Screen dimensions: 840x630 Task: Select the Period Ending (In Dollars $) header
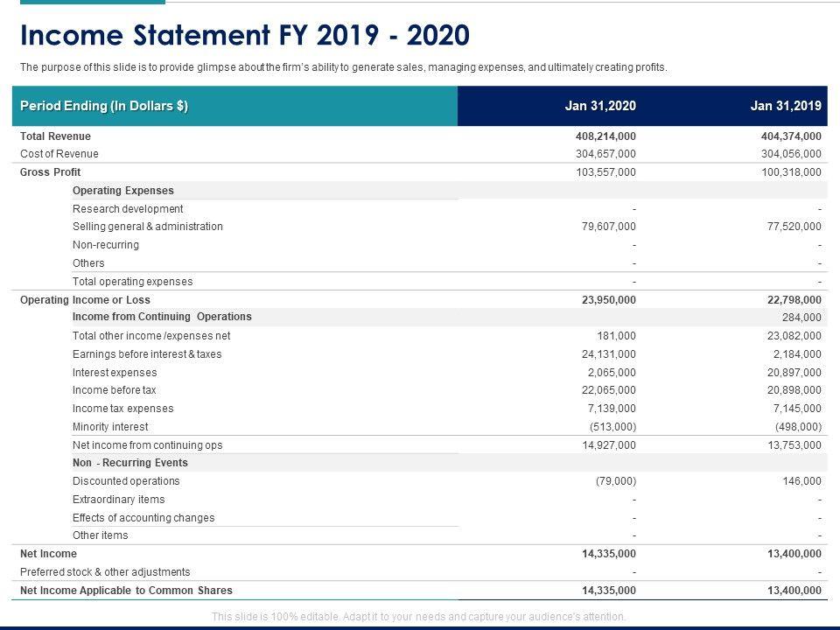pyautogui.click(x=104, y=106)
